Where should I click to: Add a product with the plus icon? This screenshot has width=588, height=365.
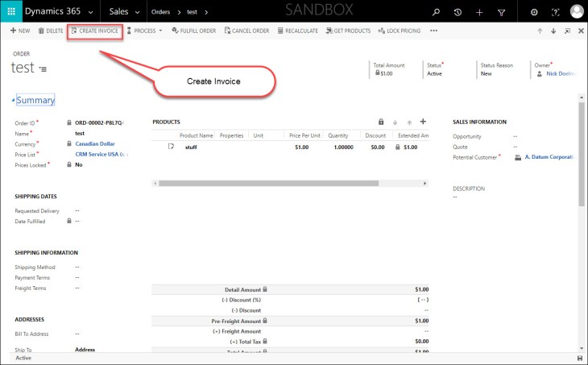tap(424, 122)
